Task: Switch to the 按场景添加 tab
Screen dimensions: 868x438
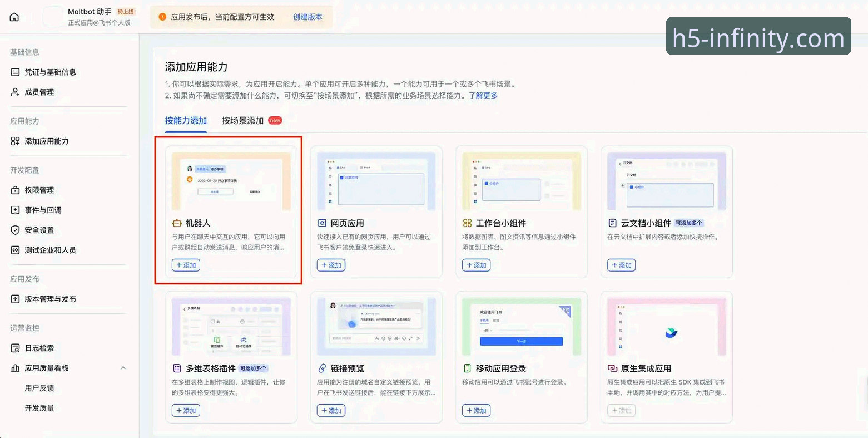Action: 242,121
